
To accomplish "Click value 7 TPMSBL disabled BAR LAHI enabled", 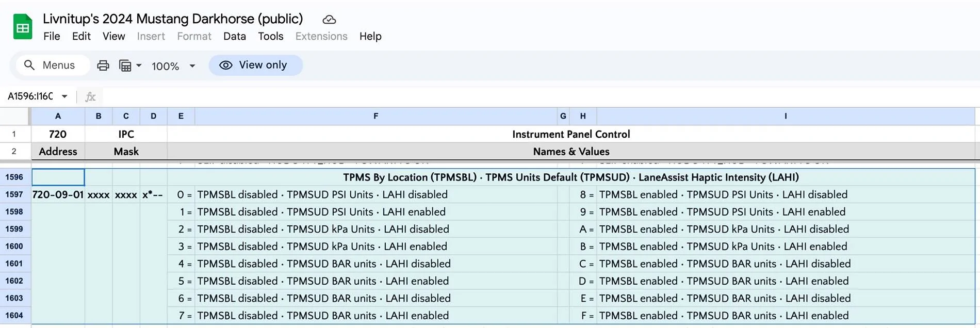I will 376,315.
